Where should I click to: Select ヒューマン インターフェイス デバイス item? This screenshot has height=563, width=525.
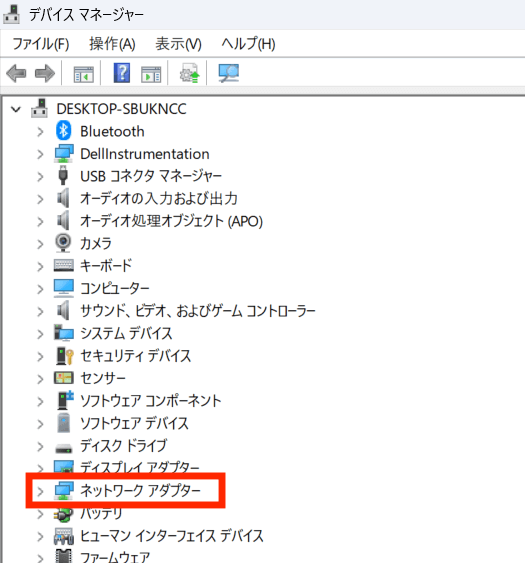(x=171, y=536)
